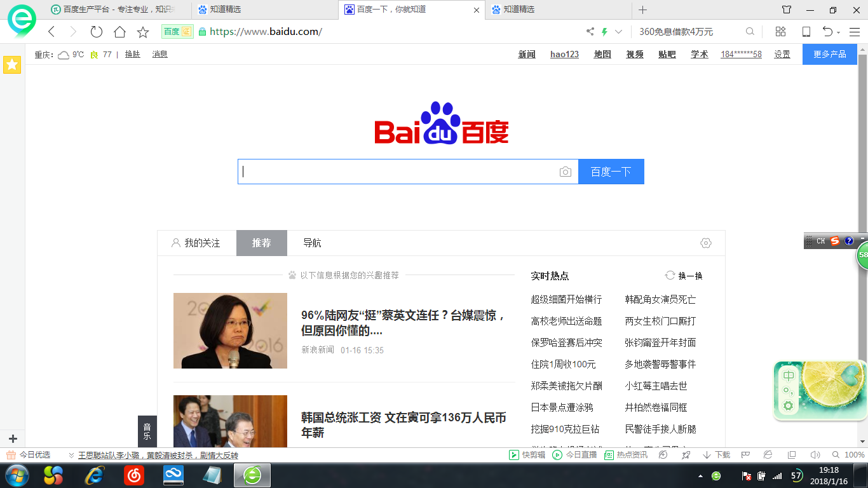
Task: Click the hot topic 韩配角女演员死亡
Action: (x=660, y=299)
